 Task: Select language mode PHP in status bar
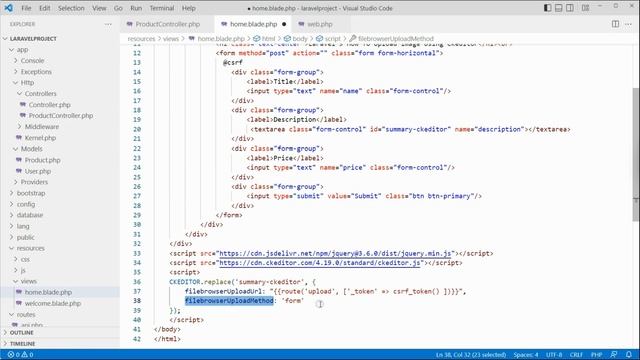pyautogui.click(x=596, y=354)
